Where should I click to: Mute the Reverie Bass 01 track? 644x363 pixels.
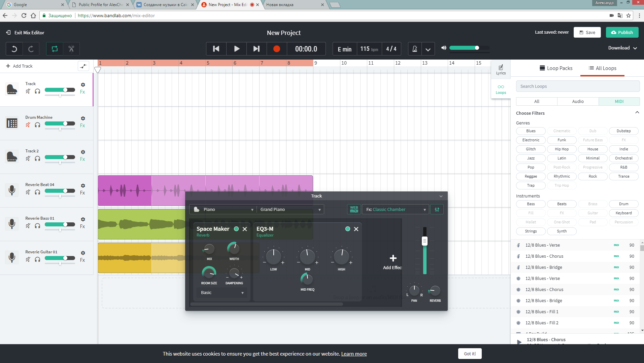coord(28,226)
